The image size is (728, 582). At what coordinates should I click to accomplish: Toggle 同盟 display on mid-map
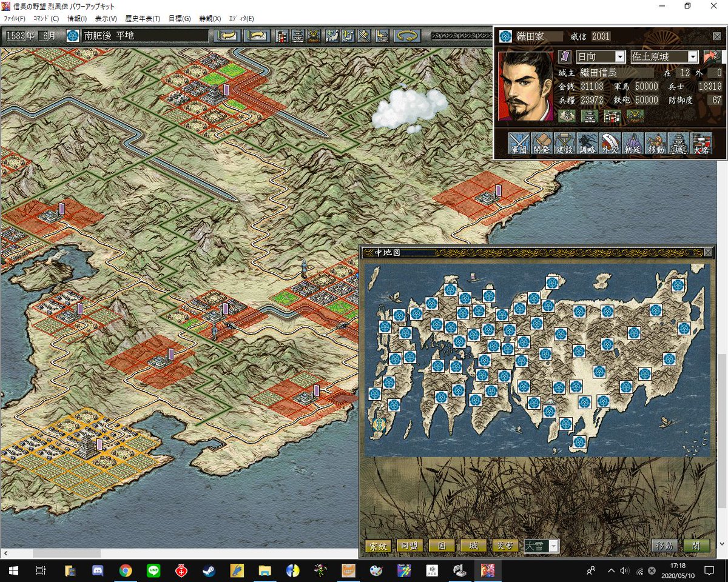[x=409, y=546]
